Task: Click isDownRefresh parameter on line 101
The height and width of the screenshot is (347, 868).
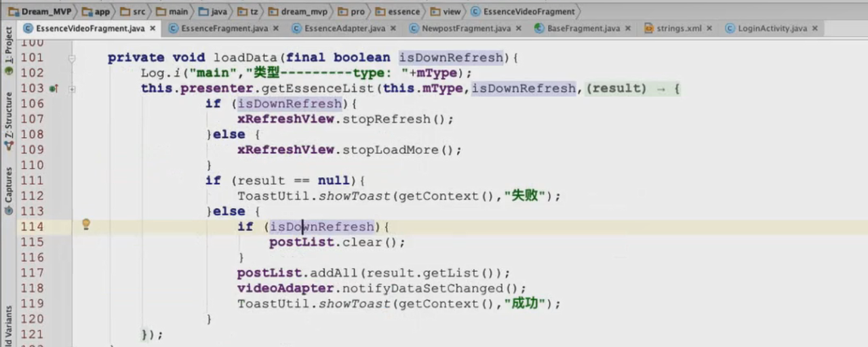Action: pos(451,58)
